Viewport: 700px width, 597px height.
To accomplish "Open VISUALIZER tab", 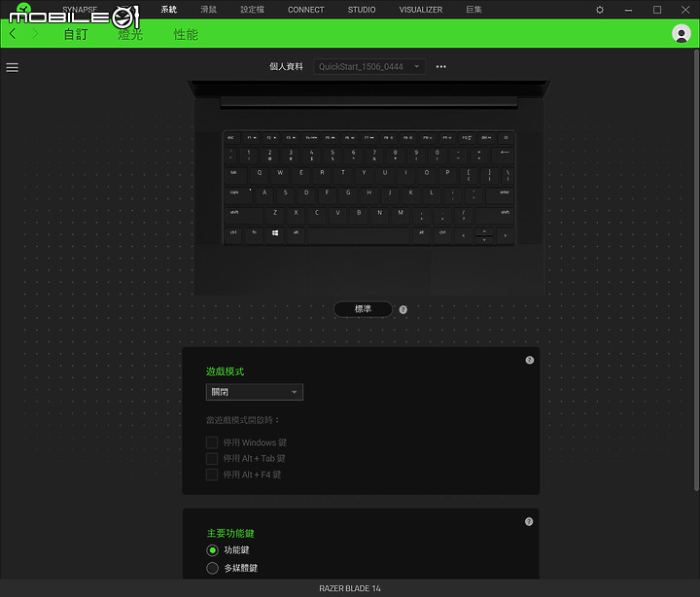I will pos(421,10).
